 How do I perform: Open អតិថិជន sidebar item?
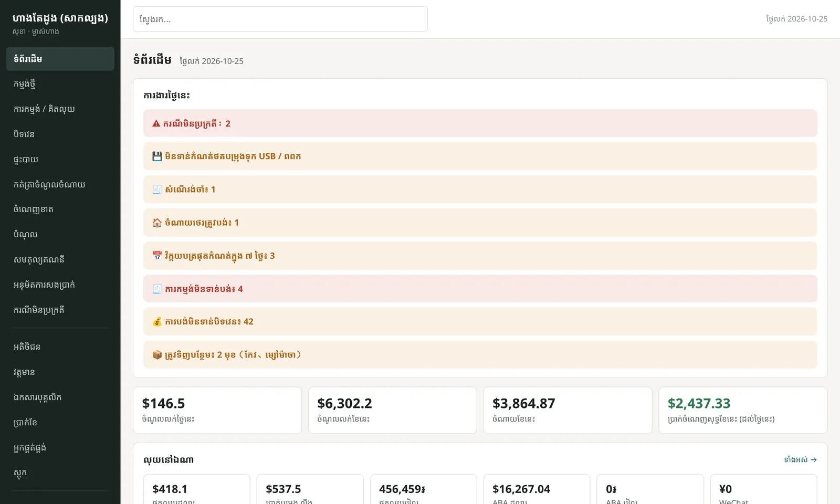tap(60, 347)
